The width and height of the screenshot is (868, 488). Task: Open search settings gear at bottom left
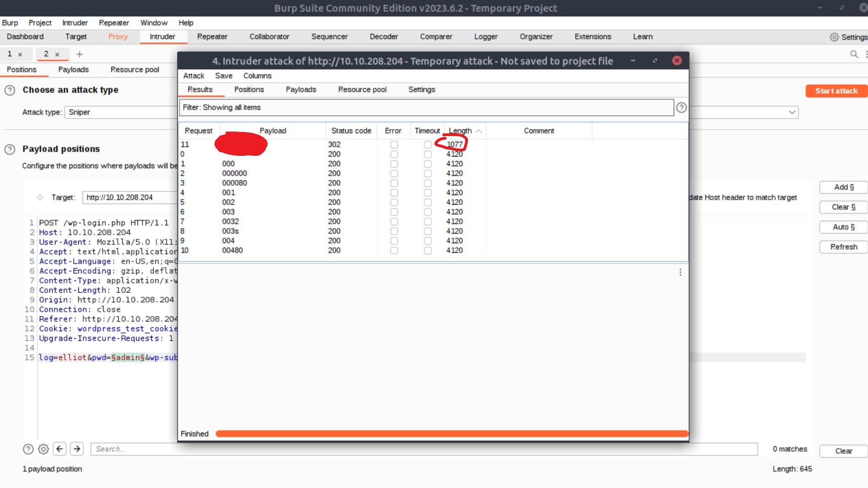point(44,449)
